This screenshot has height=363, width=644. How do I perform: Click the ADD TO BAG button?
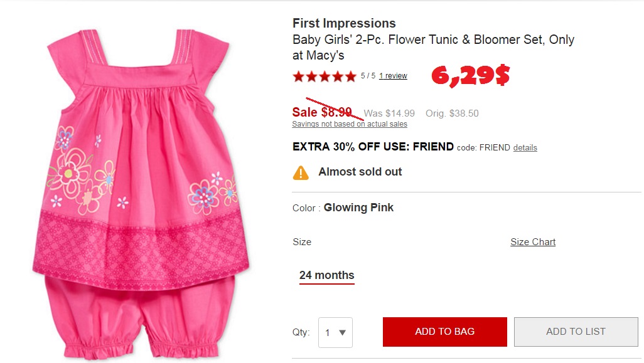444,332
